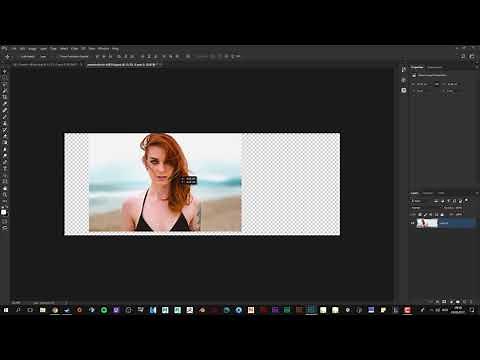Screen dimensions: 480x360
Task: Toggle the width-height link in Properties
Action: tap(437, 84)
